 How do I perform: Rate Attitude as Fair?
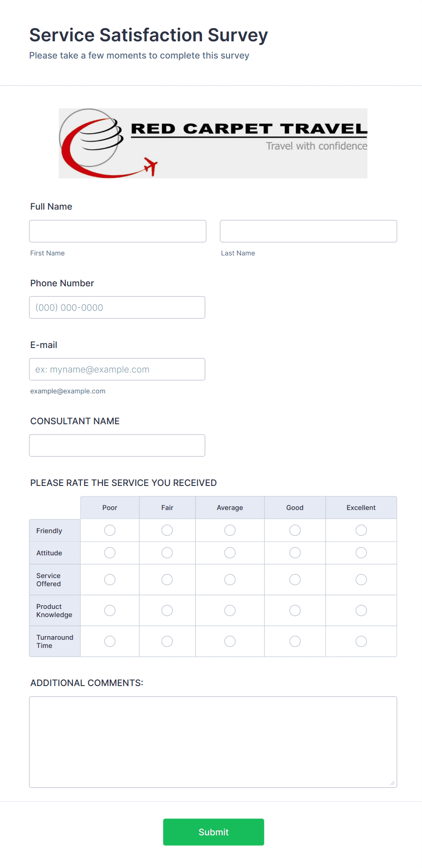(x=167, y=553)
